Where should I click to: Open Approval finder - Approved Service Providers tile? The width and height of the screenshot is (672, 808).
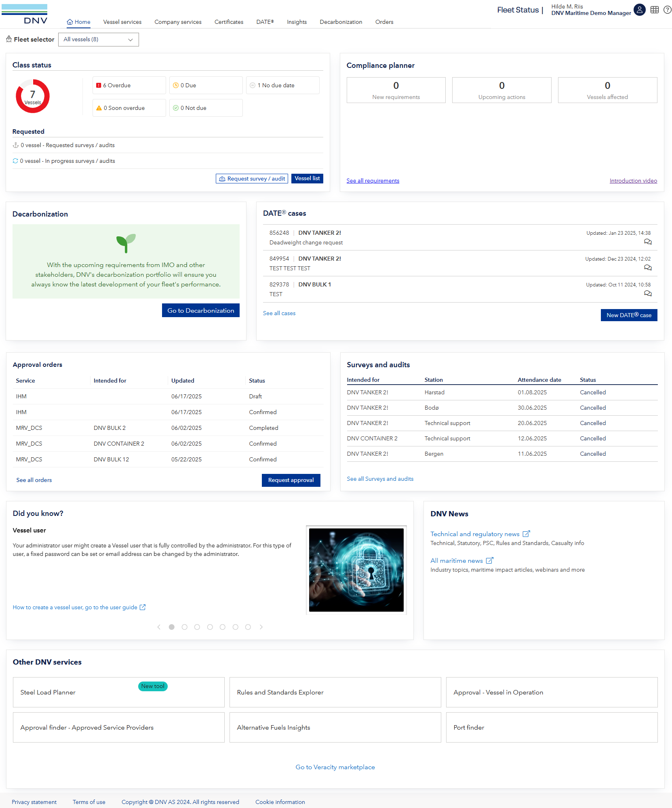(x=119, y=728)
